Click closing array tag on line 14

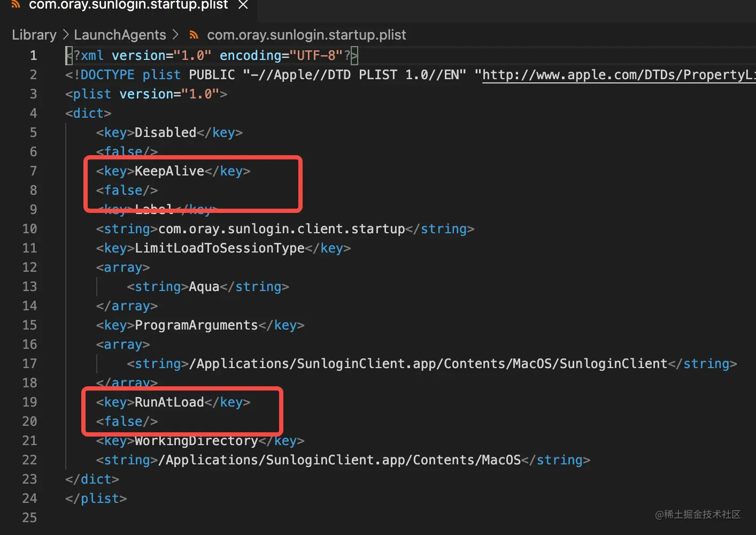127,306
